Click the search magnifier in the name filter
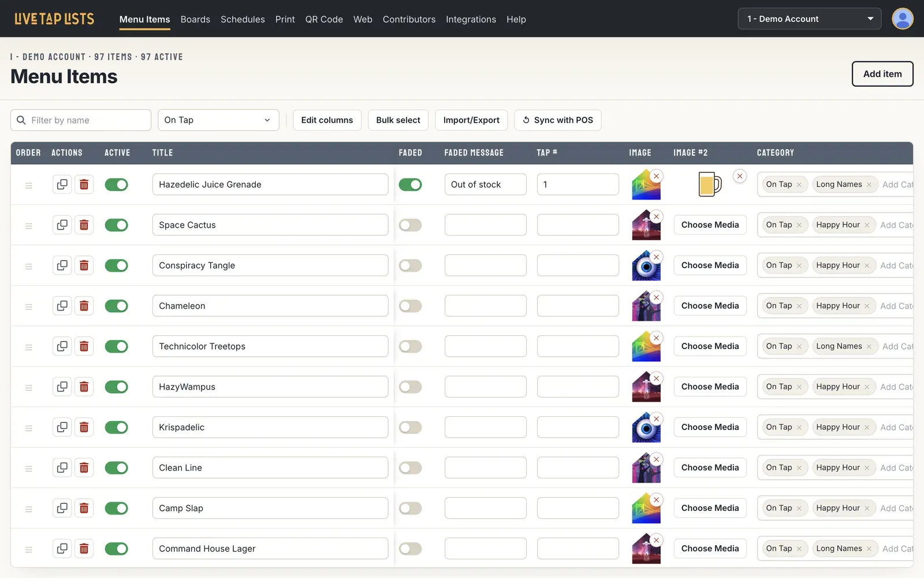This screenshot has height=578, width=924. pyautogui.click(x=21, y=120)
